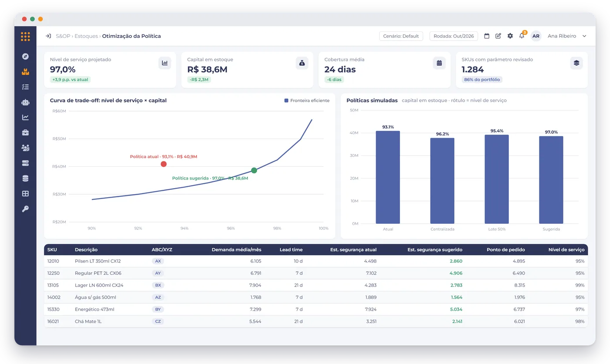
Task: Click Chá Mate 1L description
Action: click(x=88, y=321)
